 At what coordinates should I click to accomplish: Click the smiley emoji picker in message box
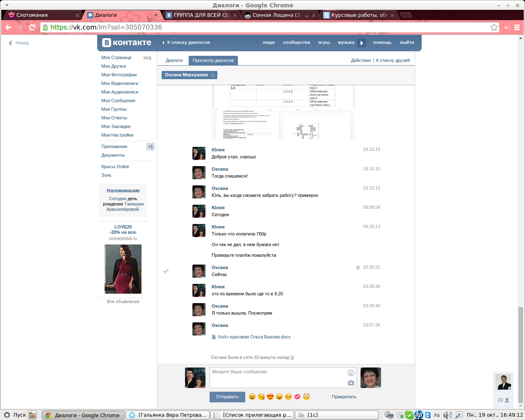tap(351, 372)
